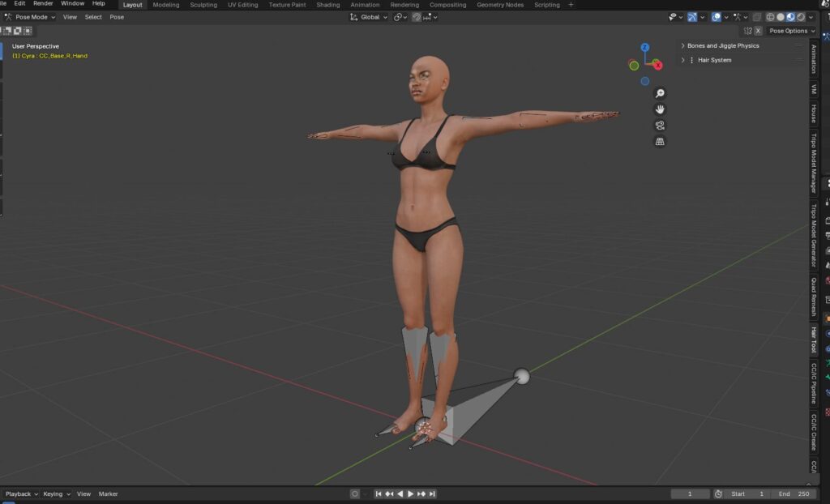The height and width of the screenshot is (504, 830).
Task: Open the Select menu in header
Action: tap(93, 17)
